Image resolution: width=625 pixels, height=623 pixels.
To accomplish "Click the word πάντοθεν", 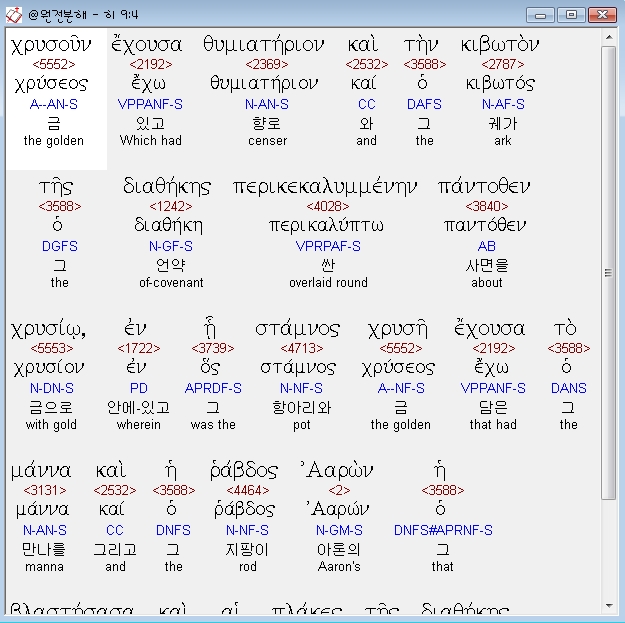I will coord(484,187).
